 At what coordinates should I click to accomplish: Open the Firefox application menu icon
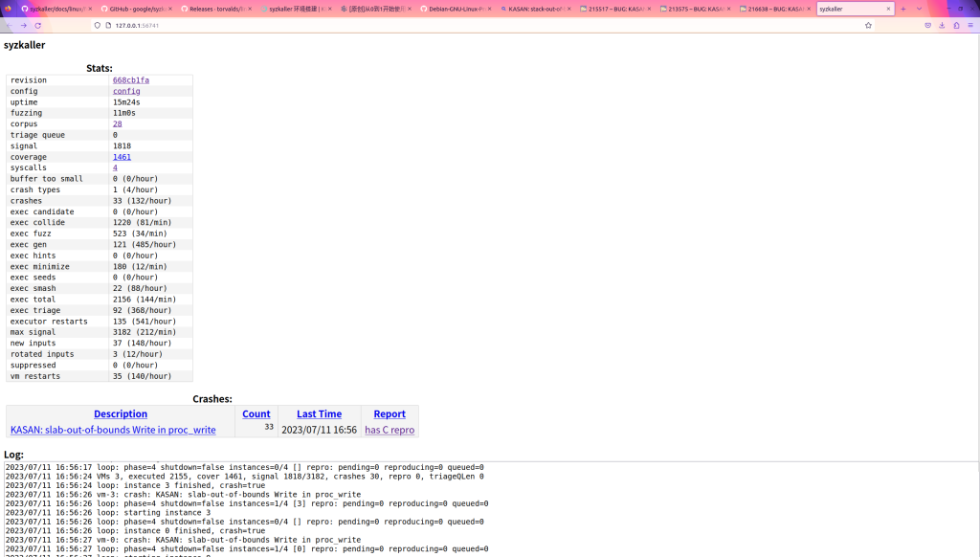point(970,26)
